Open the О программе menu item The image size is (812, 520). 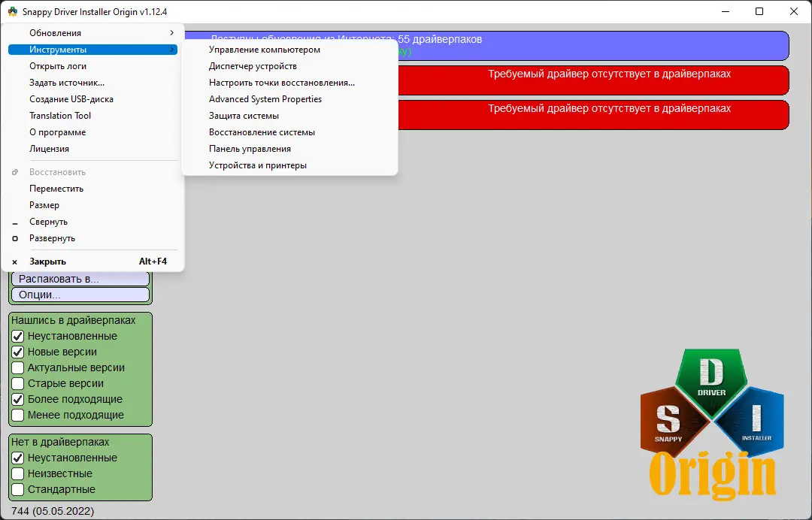click(59, 132)
